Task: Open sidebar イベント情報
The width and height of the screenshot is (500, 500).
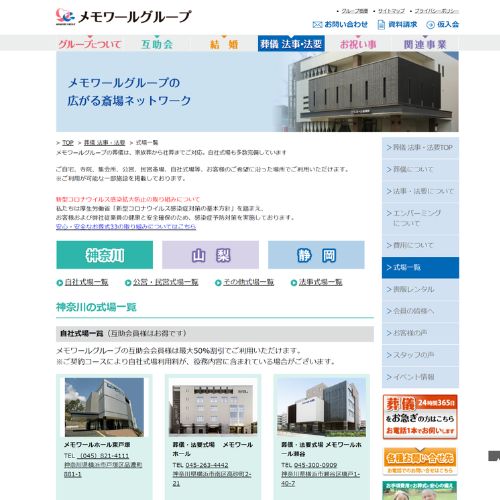Action: (x=420, y=377)
